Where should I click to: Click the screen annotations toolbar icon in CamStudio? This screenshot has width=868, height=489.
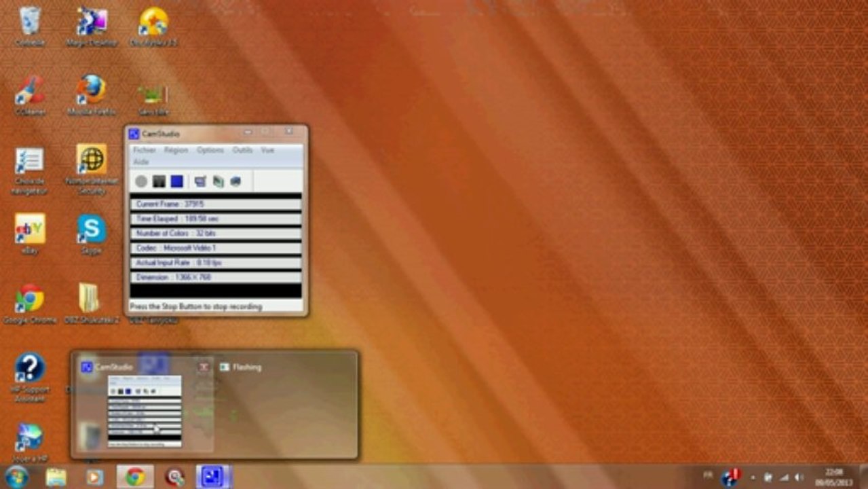coord(200,181)
